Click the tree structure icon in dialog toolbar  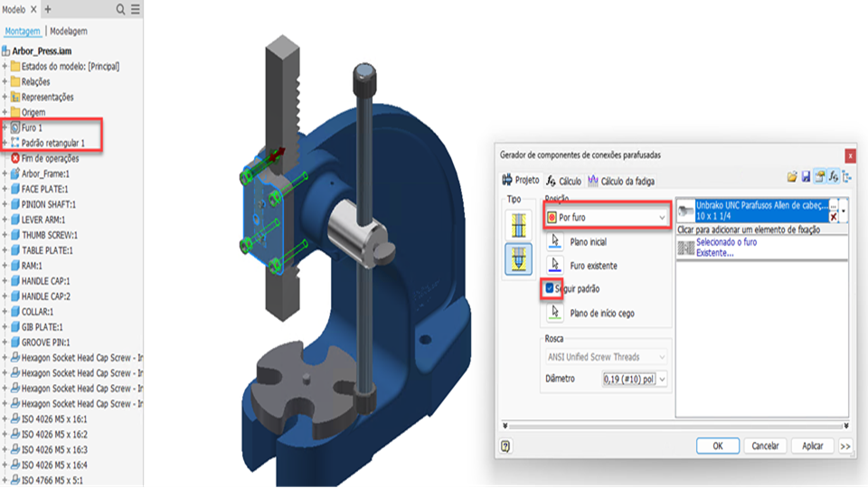tap(847, 177)
